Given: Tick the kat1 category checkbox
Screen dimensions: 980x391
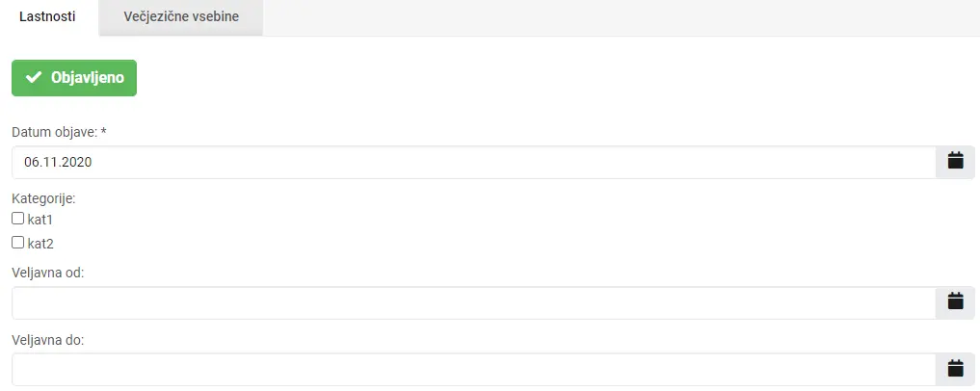Looking at the screenshot, I should pyautogui.click(x=18, y=219).
